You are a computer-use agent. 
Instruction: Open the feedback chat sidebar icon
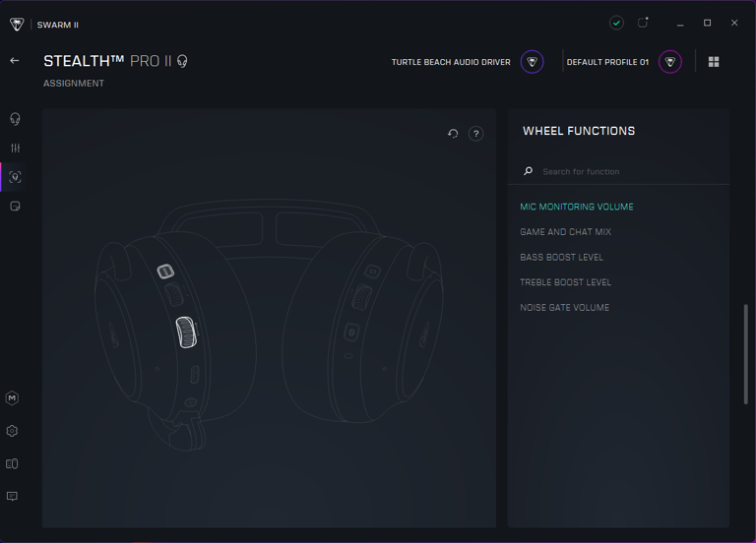point(12,496)
